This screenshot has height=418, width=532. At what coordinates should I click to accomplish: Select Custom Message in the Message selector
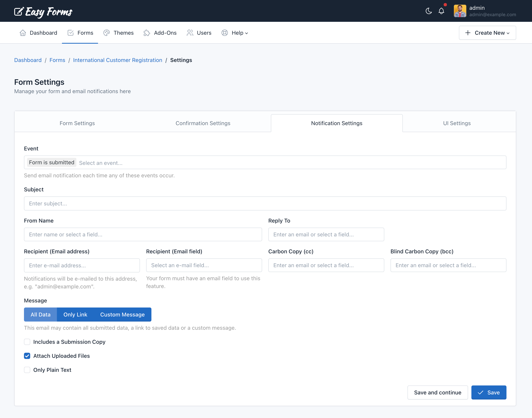pyautogui.click(x=122, y=315)
